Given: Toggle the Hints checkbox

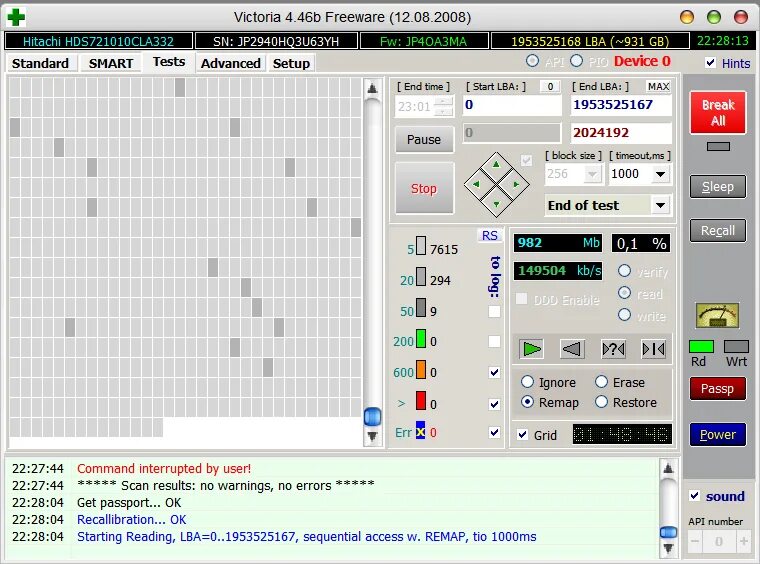Looking at the screenshot, I should [x=710, y=63].
